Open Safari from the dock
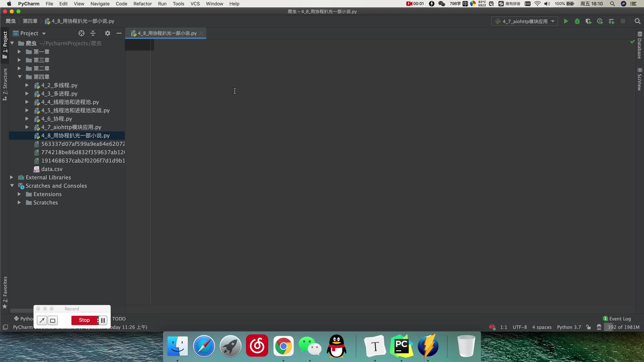644x362 pixels. click(x=204, y=346)
